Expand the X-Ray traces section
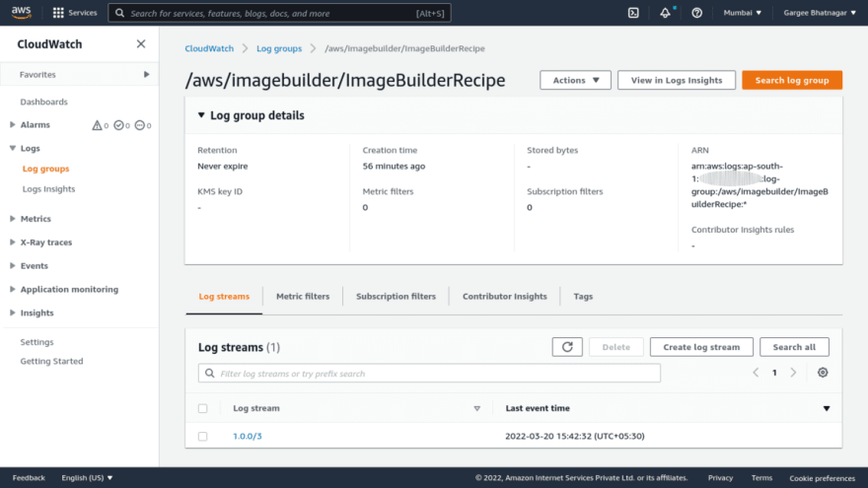The image size is (868, 488). tap(12, 242)
